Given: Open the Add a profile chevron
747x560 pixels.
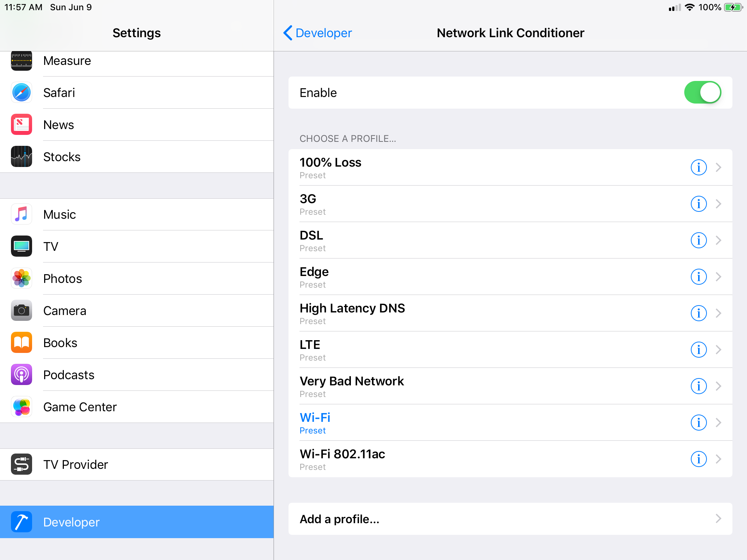Looking at the screenshot, I should 719,519.
